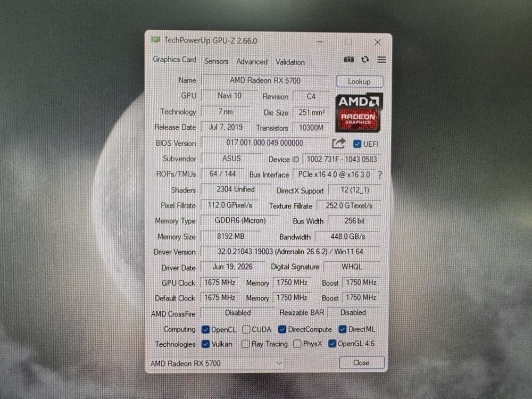Minimize the GPU-Z window

320,41
